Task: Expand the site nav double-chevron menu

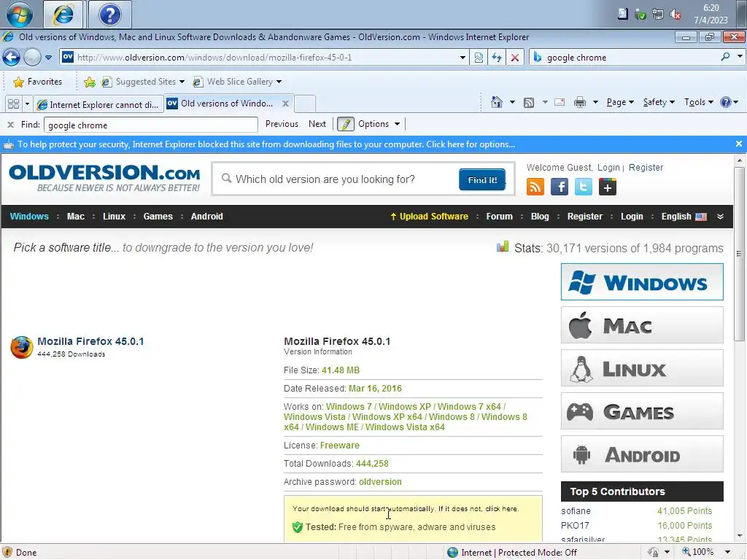Action: (x=720, y=217)
